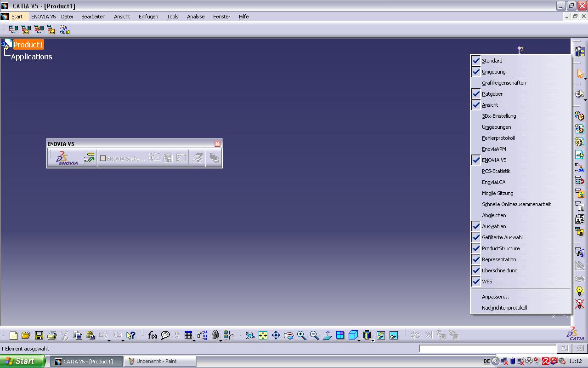Image resolution: width=588 pixels, height=368 pixels.
Task: Enable the 3Dx-Einstellung toolbar
Action: tap(521, 116)
